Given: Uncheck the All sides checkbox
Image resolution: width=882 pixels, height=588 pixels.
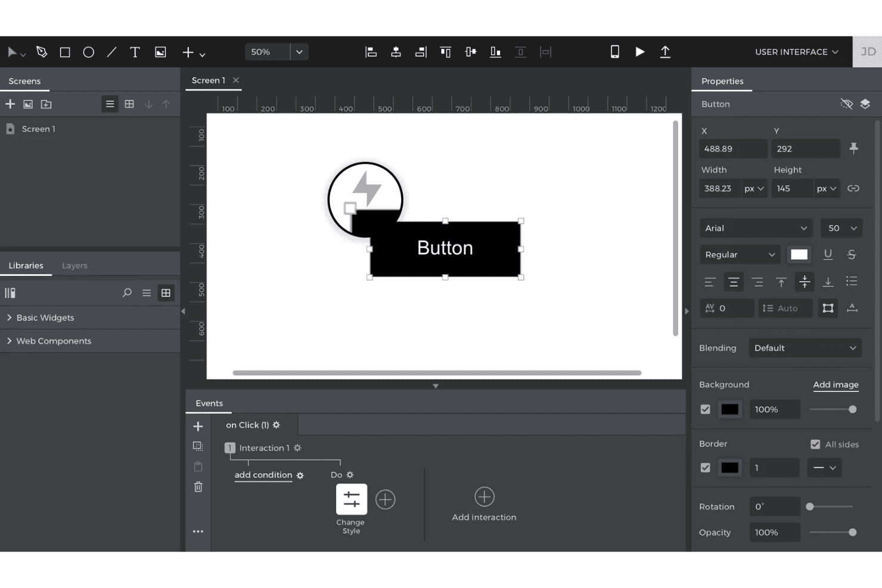Looking at the screenshot, I should coord(815,444).
